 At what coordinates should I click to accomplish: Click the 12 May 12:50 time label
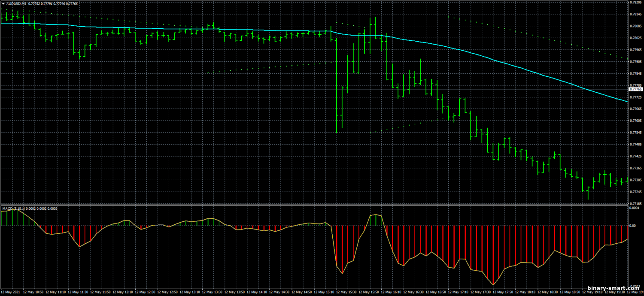[x=168, y=292]
